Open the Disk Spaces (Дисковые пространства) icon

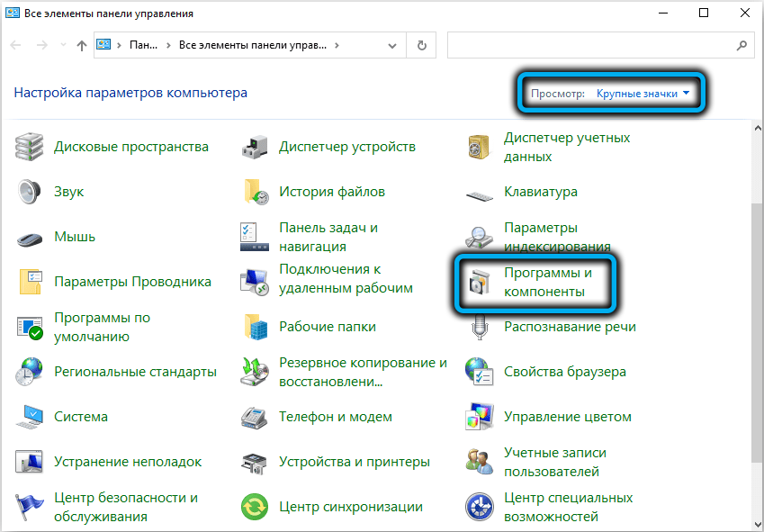click(x=29, y=147)
